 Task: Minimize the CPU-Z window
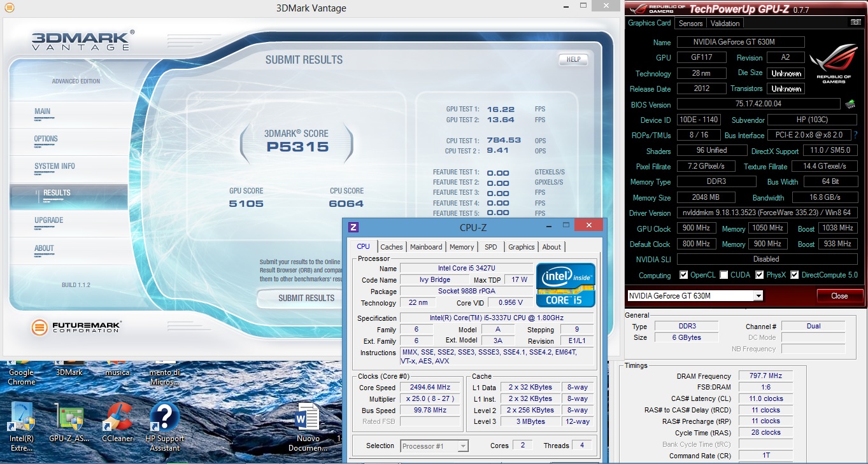click(x=548, y=225)
